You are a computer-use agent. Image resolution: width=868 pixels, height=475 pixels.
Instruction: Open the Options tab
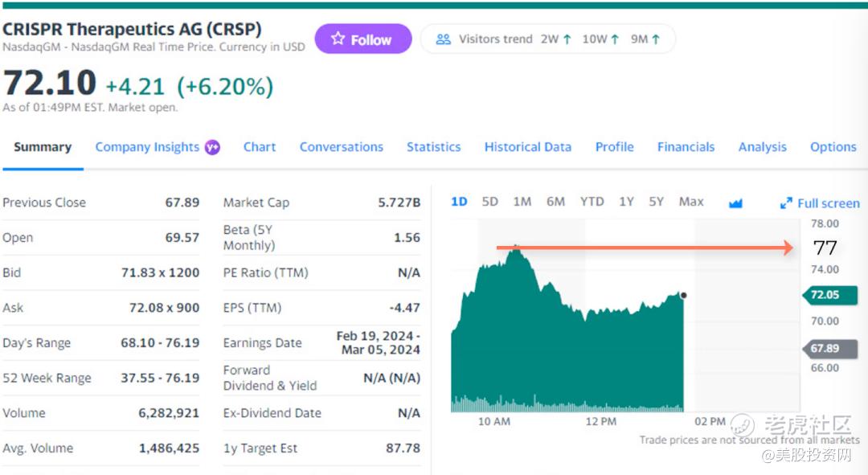[833, 147]
